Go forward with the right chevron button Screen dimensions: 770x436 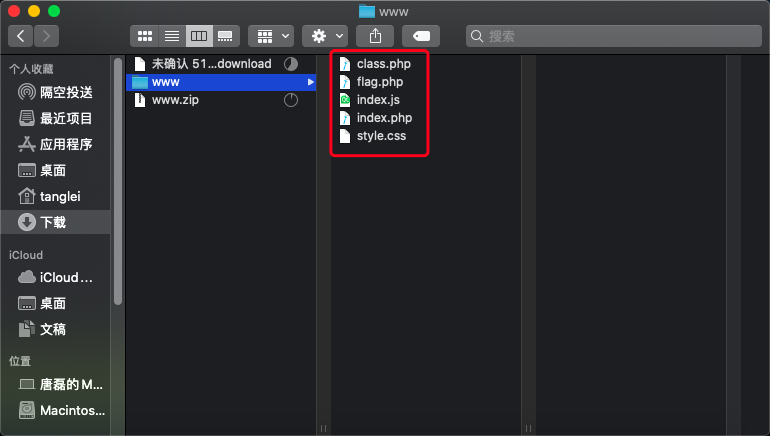(46, 36)
